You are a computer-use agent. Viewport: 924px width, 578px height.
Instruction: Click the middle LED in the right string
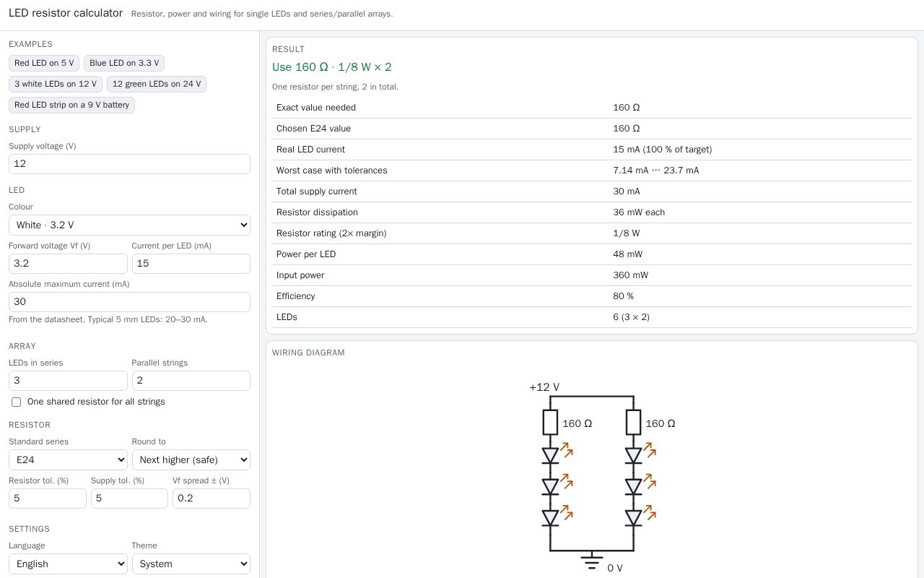(633, 487)
